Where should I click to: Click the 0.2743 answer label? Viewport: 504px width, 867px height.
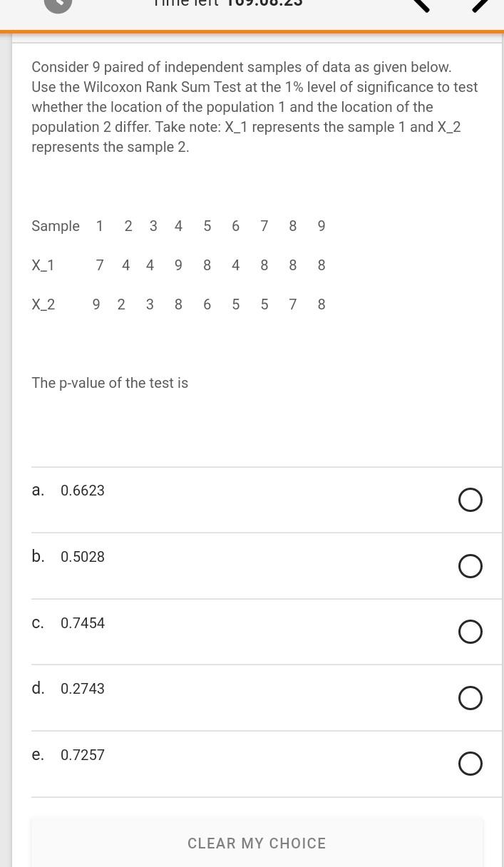tap(82, 689)
